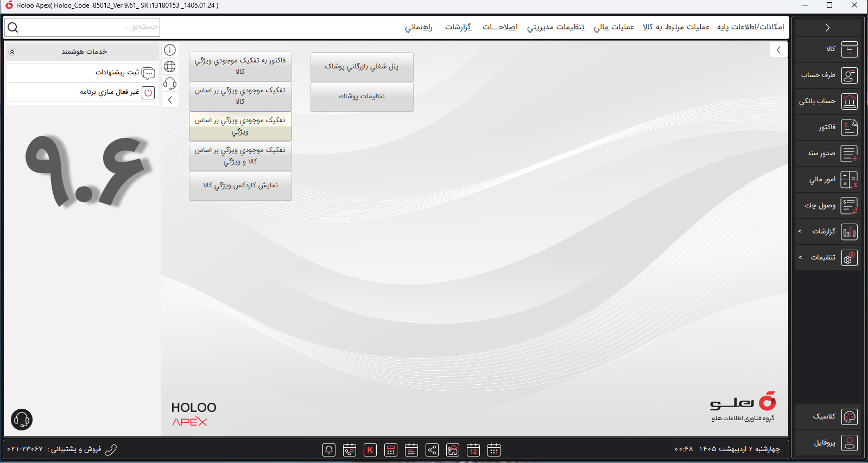868x463 pixels.
Task: Open the گزارشات chart icon in sidebar
Action: pos(849,232)
